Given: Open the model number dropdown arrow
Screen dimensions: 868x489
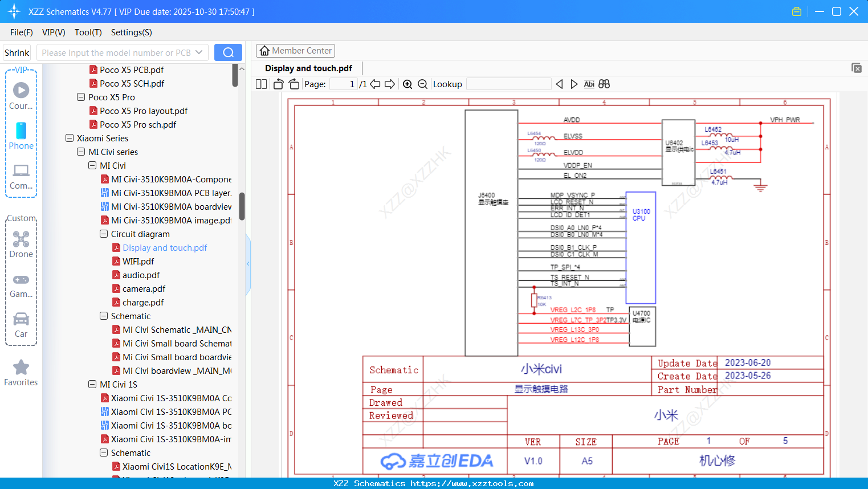Looking at the screenshot, I should coord(199,52).
